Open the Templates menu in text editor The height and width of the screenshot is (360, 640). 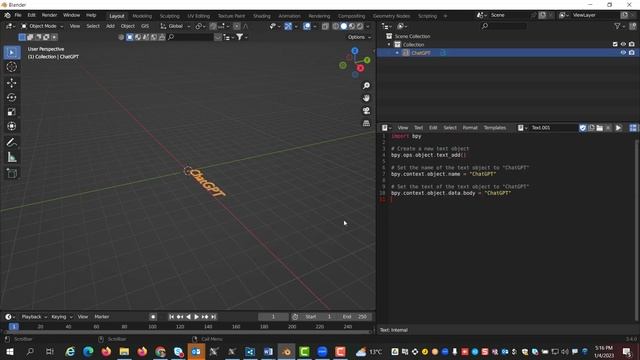click(x=495, y=128)
